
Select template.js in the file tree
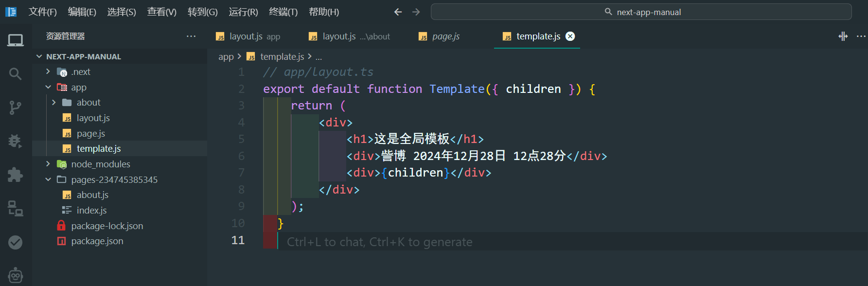[x=99, y=148]
